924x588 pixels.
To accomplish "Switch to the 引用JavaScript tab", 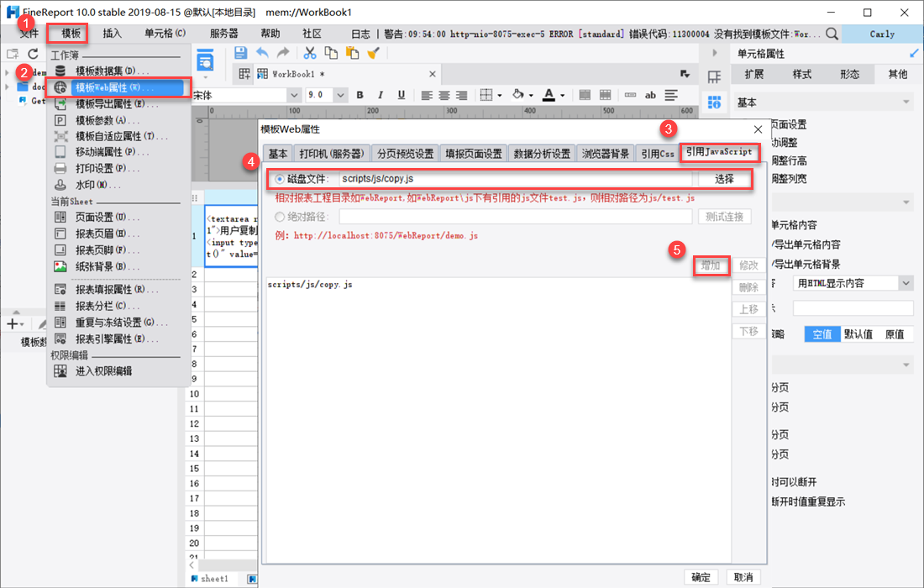I will click(719, 152).
